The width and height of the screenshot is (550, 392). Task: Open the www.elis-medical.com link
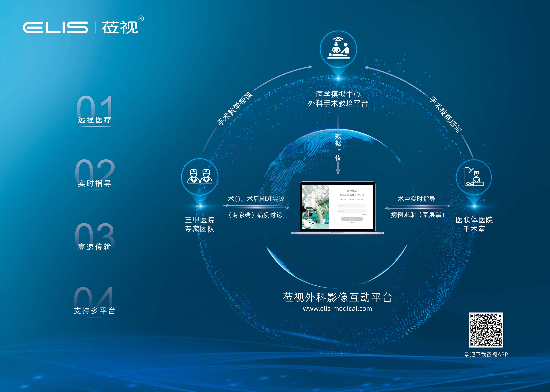(x=337, y=308)
